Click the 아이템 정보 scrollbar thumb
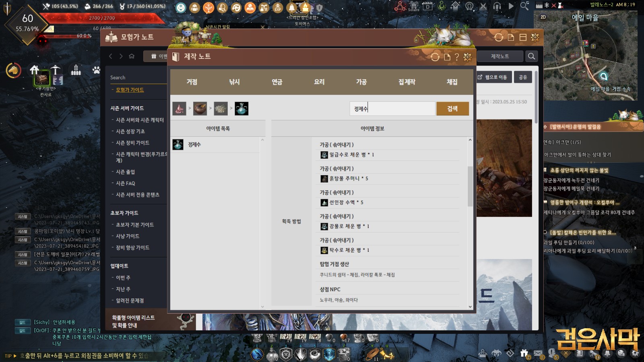644x362 pixels. pos(470,186)
